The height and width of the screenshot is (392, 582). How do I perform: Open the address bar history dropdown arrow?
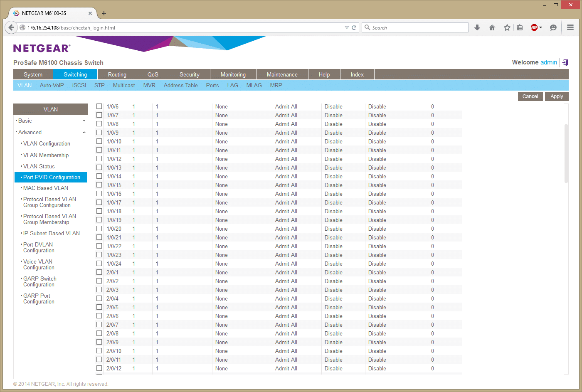pyautogui.click(x=347, y=27)
